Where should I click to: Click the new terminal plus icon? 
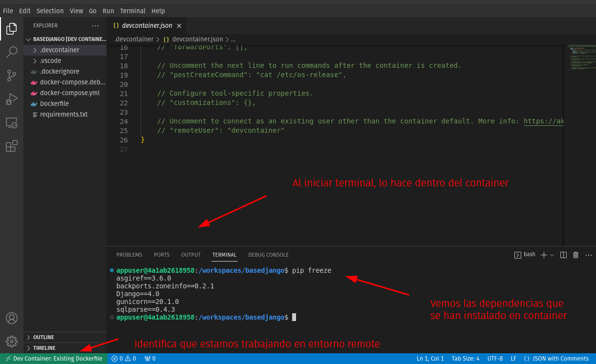(x=544, y=255)
